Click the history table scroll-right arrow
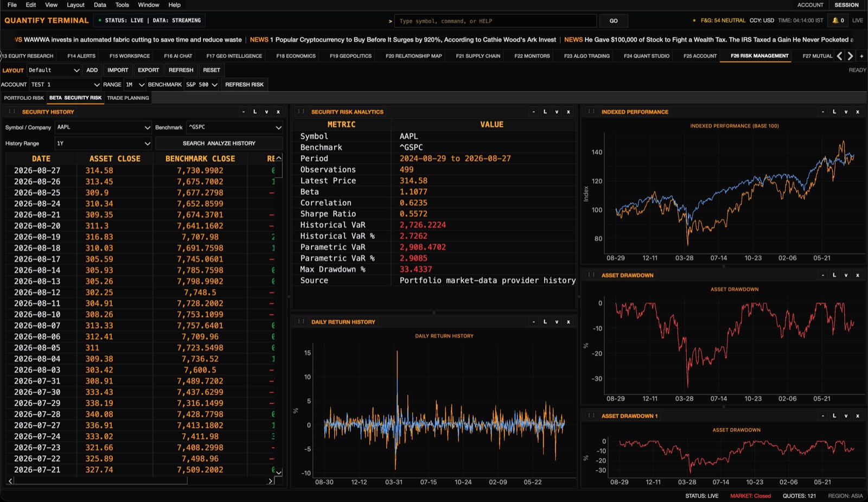868x502 pixels. click(x=271, y=481)
